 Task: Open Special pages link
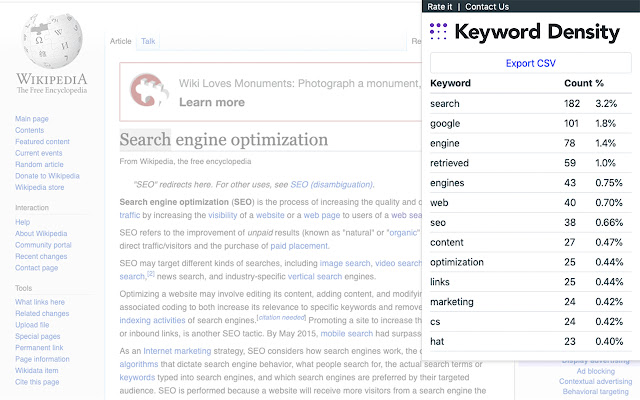click(x=38, y=336)
